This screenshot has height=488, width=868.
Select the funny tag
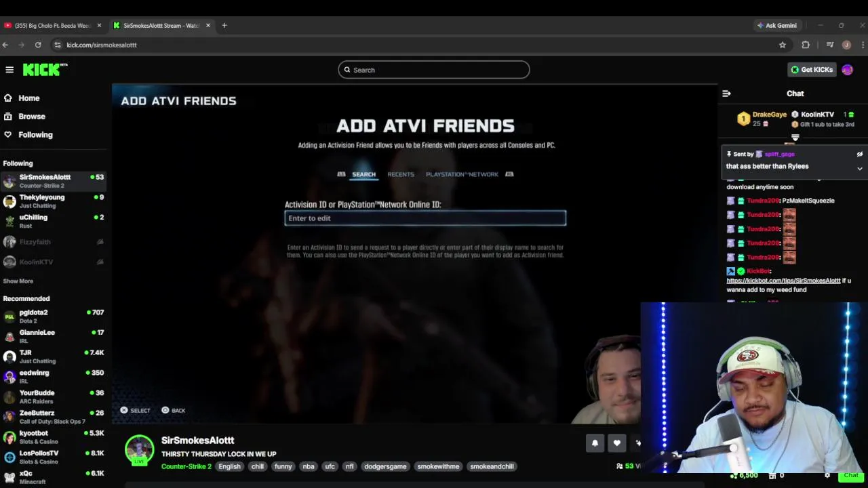(283, 466)
